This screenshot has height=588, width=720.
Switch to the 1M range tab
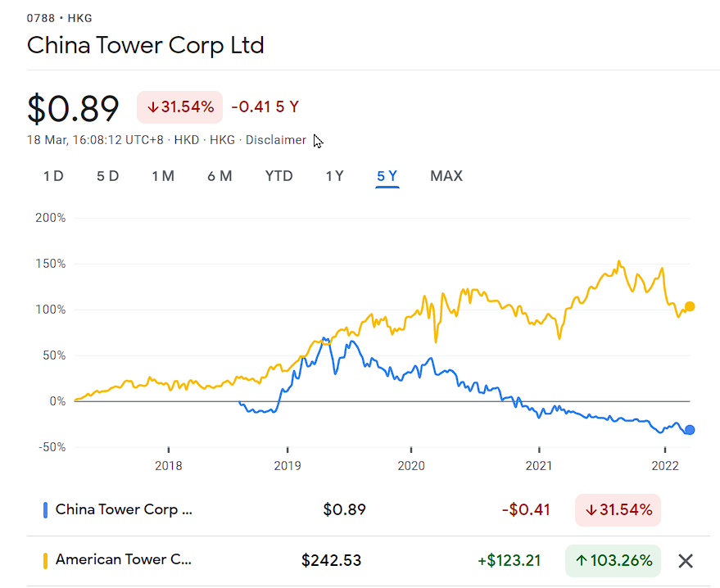(x=163, y=176)
